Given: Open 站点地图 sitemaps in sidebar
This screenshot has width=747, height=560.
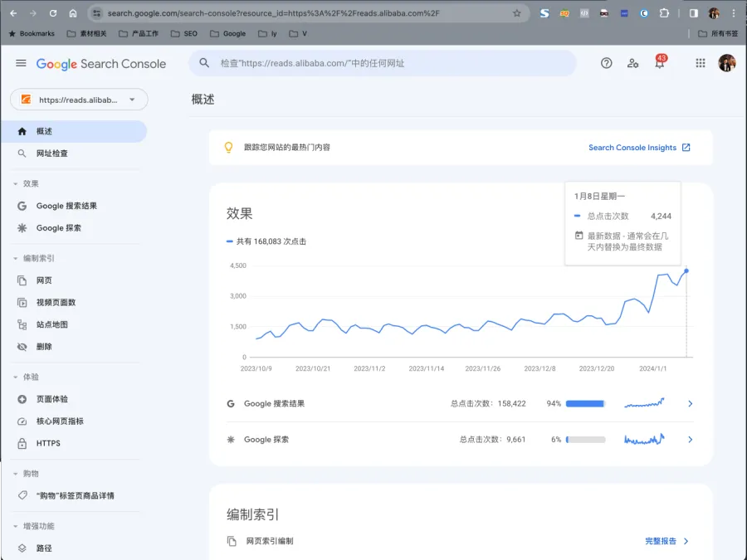Looking at the screenshot, I should 74,324.
